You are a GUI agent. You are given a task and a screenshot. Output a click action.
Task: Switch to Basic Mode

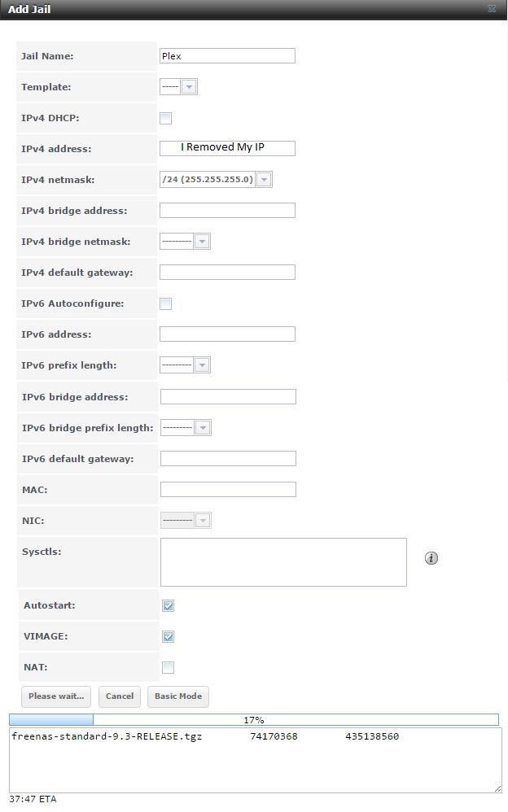178,696
